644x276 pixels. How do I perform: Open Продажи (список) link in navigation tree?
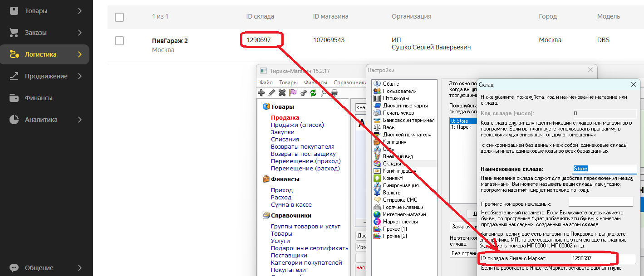[297, 125]
